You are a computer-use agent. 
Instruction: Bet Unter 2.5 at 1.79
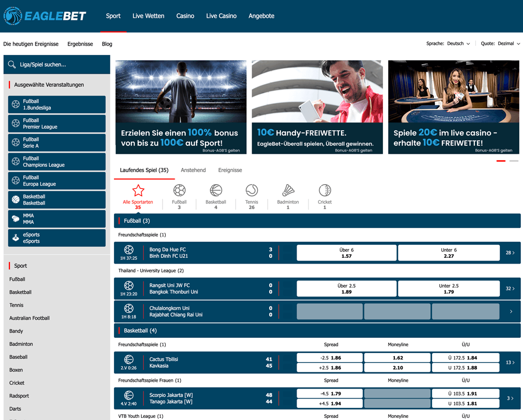tap(449, 289)
